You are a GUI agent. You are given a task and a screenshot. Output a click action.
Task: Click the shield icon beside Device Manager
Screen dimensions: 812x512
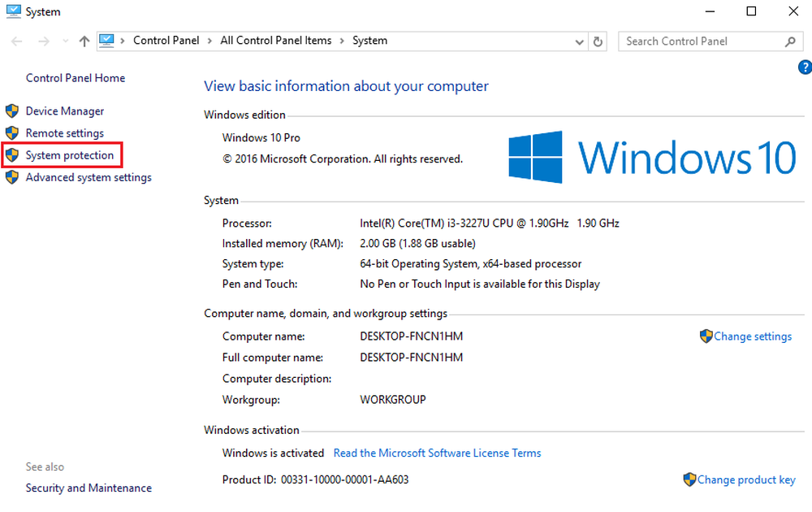(12, 111)
